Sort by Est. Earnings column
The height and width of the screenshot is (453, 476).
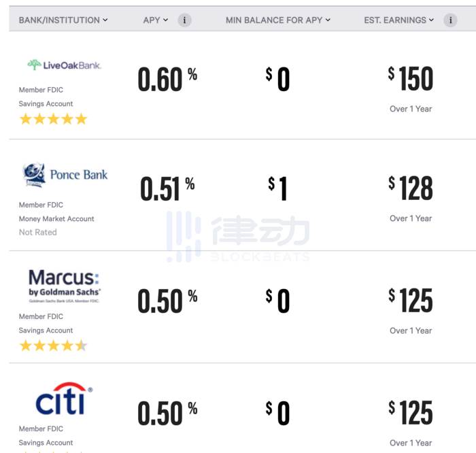click(x=399, y=20)
